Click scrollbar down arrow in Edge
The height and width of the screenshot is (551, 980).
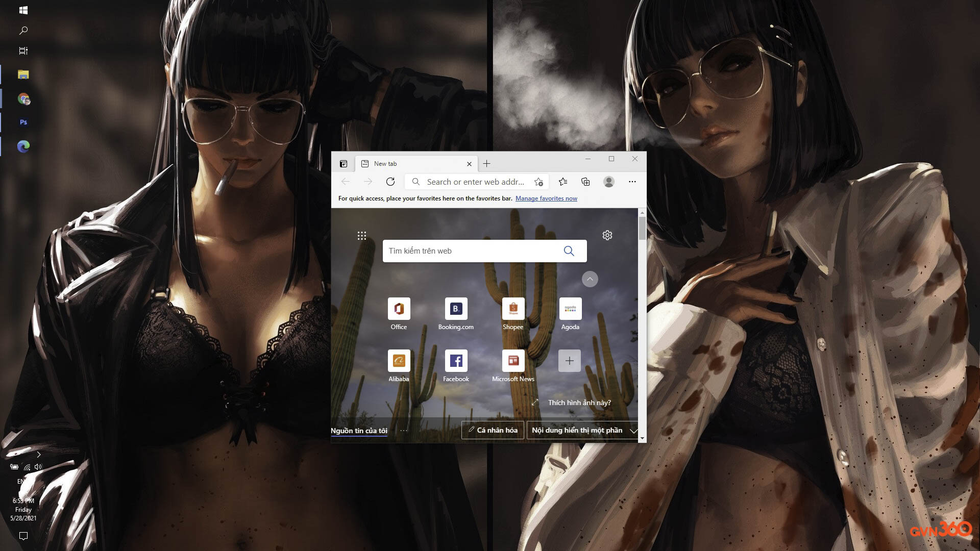pos(642,438)
